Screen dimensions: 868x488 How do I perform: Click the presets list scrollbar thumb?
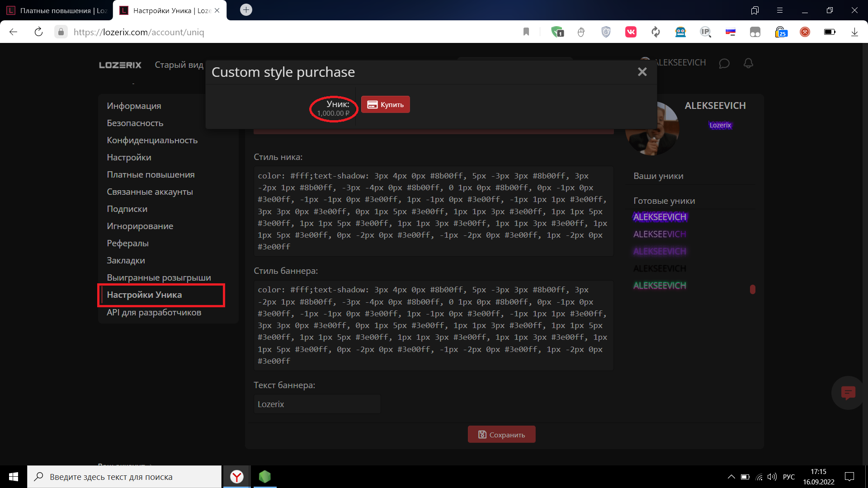tap(753, 289)
